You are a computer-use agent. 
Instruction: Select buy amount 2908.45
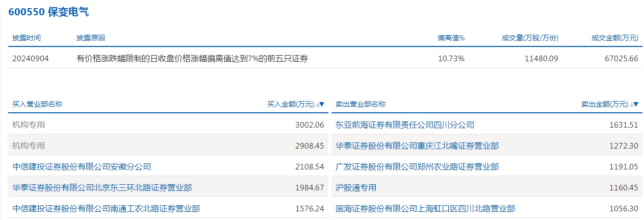(x=310, y=145)
